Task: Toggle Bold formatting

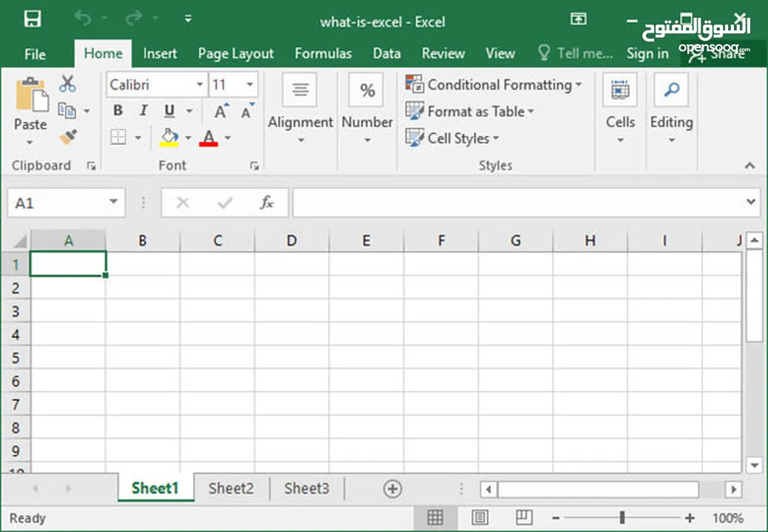Action: point(118,111)
